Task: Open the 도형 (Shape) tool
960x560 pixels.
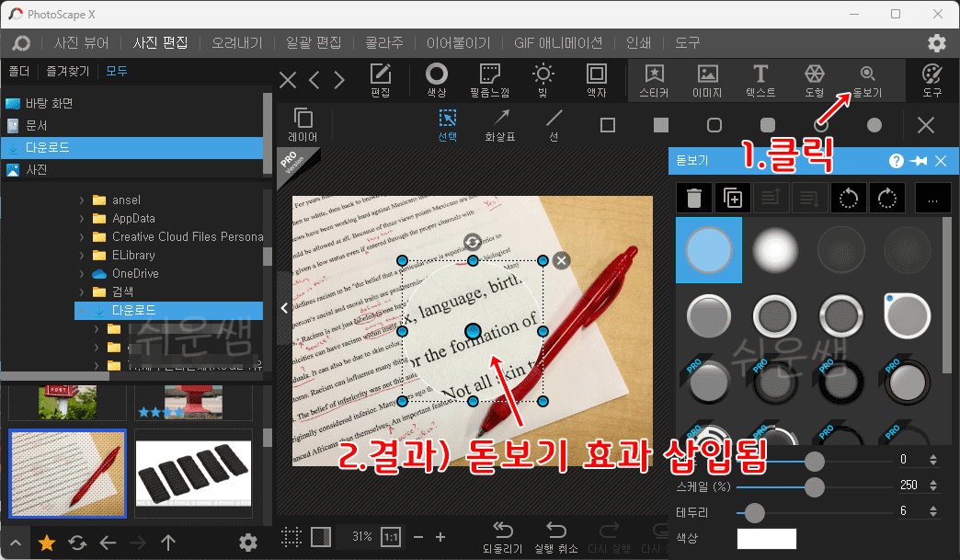Action: pyautogui.click(x=815, y=80)
